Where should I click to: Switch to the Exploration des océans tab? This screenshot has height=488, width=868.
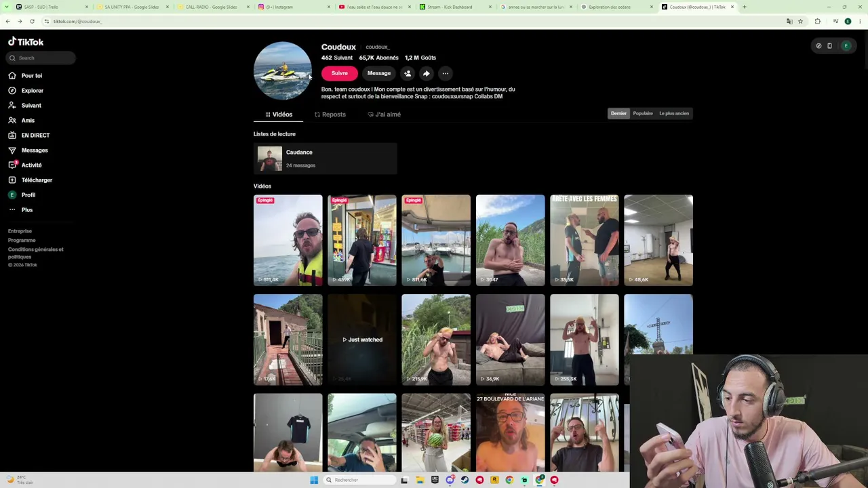617,7
